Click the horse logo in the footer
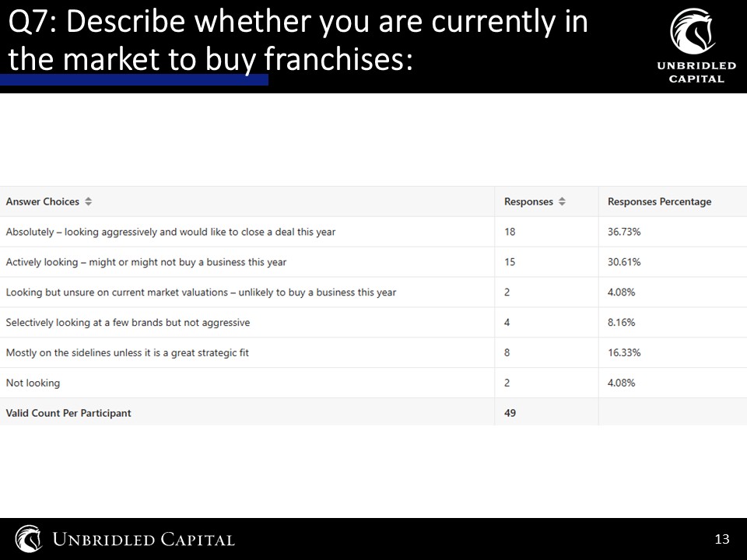 (29, 538)
